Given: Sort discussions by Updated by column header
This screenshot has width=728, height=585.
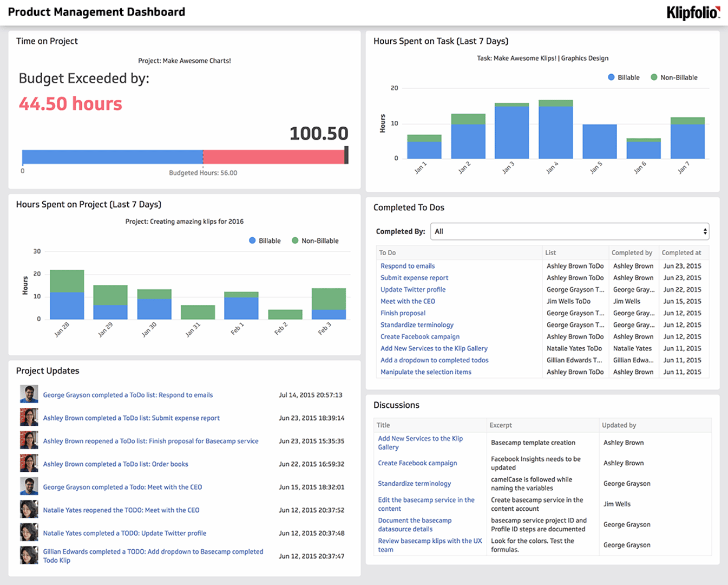Looking at the screenshot, I should click(x=619, y=425).
